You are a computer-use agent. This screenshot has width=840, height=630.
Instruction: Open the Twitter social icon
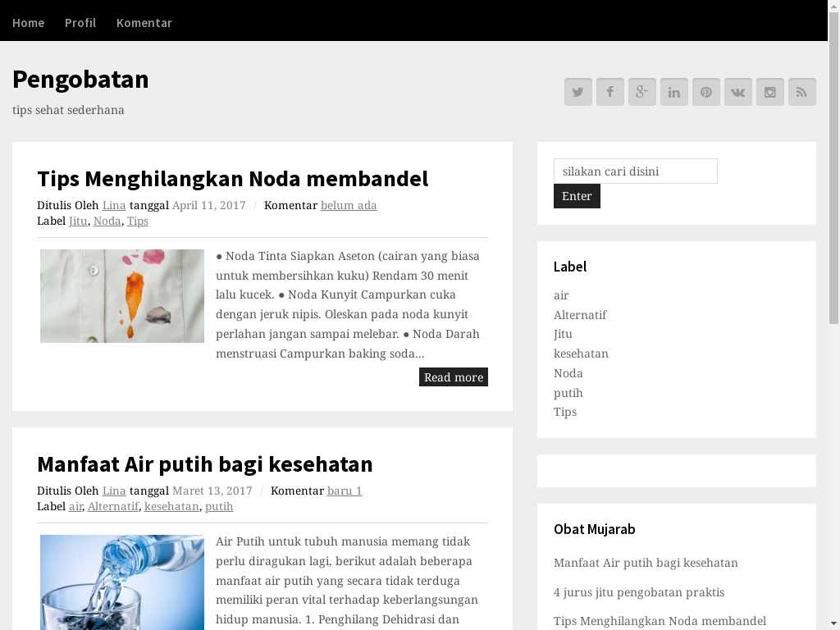[577, 92]
